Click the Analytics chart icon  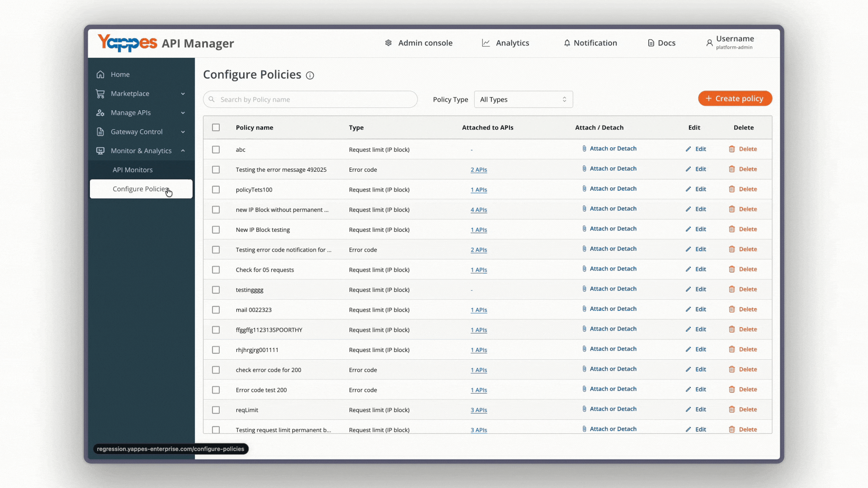[x=486, y=43]
